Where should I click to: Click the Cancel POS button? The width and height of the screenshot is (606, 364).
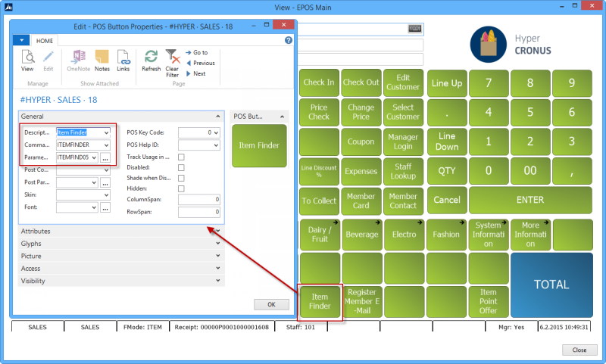coord(447,200)
